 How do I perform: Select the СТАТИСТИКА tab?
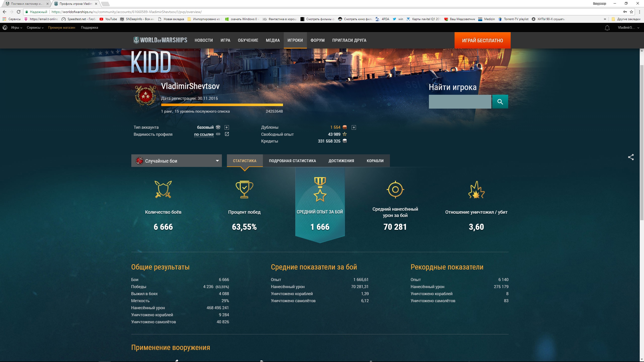(x=245, y=161)
